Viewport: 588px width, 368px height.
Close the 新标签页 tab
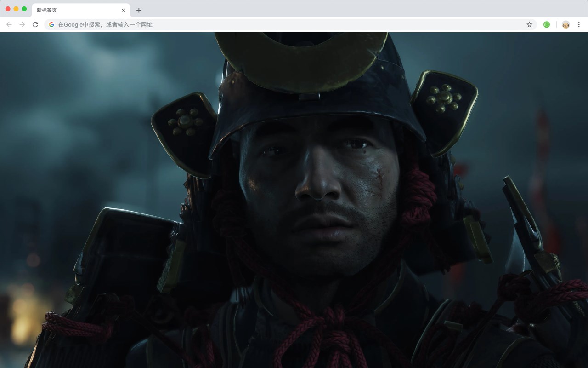tap(123, 10)
